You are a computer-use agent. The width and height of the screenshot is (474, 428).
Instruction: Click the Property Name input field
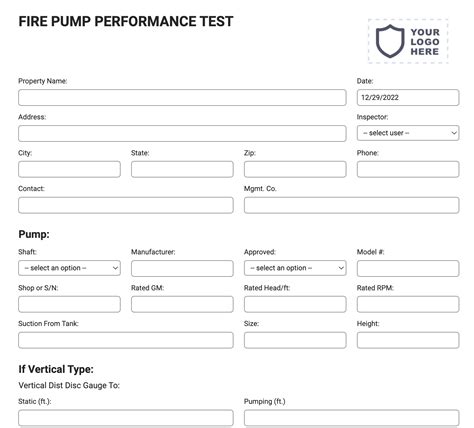182,97
